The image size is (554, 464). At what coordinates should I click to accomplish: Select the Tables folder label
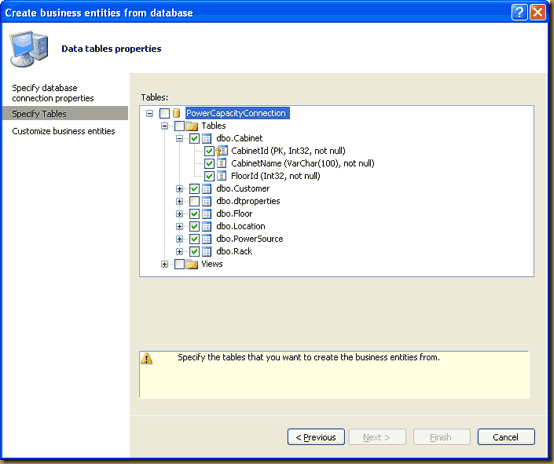tap(214, 126)
